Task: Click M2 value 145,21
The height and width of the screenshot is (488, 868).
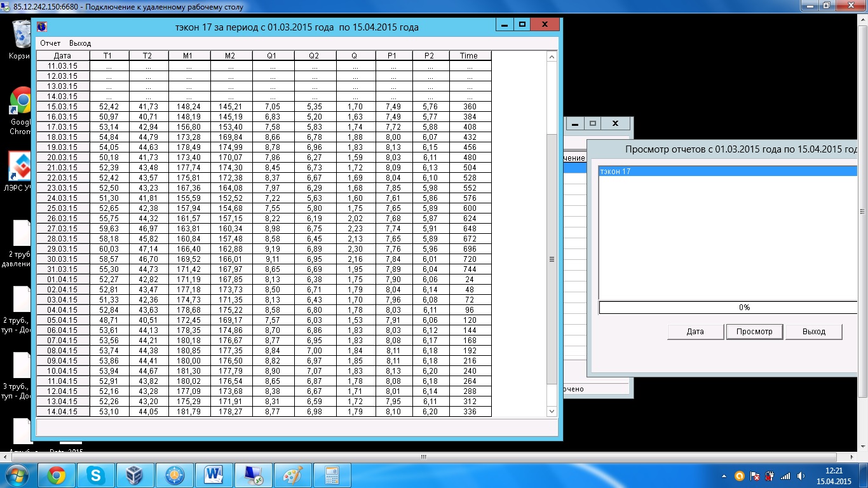Action: tap(231, 107)
